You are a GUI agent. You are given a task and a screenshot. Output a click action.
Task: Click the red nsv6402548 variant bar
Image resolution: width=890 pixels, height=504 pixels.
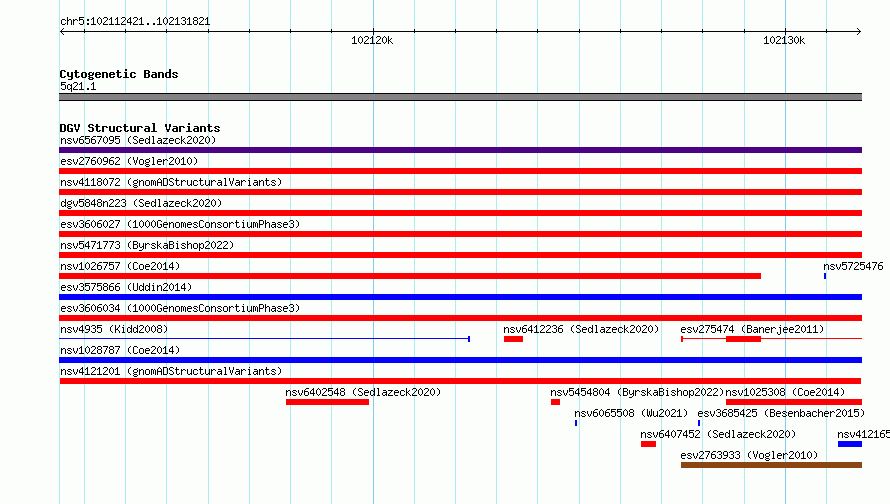click(x=328, y=402)
